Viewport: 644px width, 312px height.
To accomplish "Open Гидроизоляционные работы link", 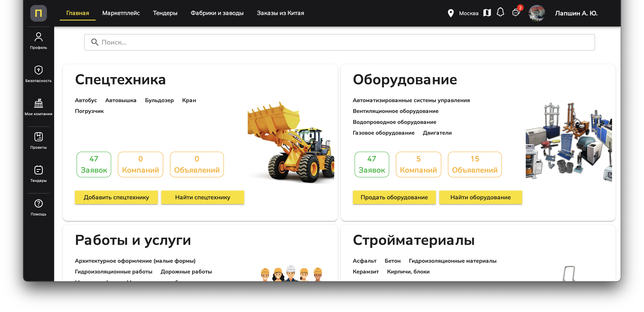I will click(x=113, y=272).
